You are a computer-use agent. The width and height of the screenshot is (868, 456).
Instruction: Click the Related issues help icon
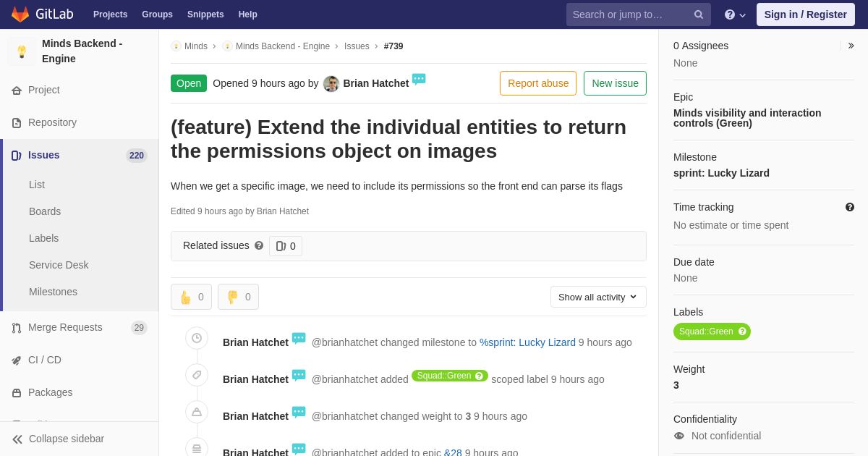tap(259, 245)
